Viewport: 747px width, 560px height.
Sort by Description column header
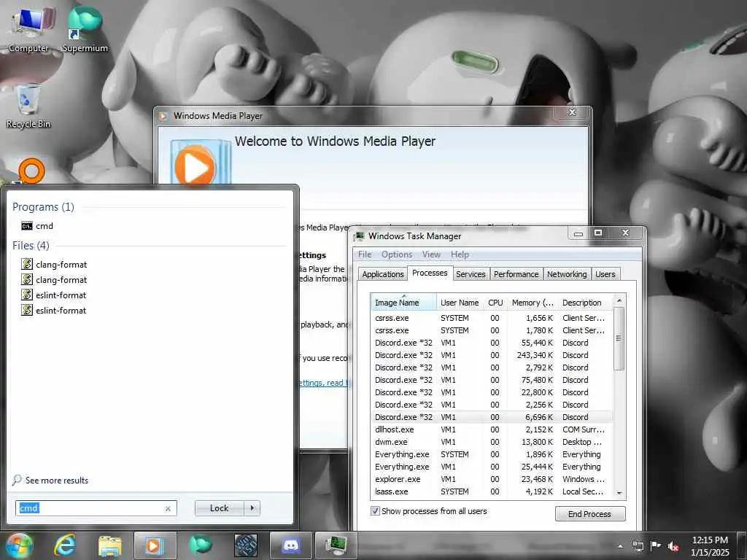[585, 303]
